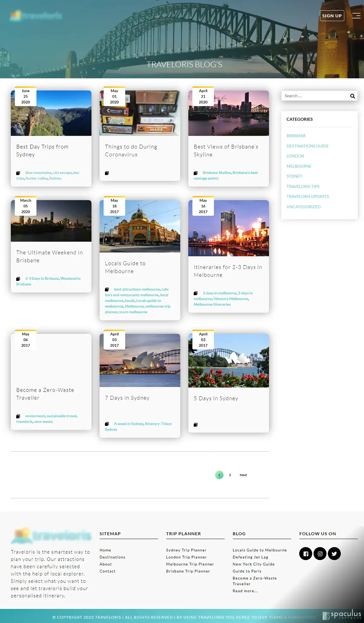Image resolution: width=364 pixels, height=623 pixels.
Task: Open Brisbane Trip Planner footer link
Action: (x=188, y=571)
